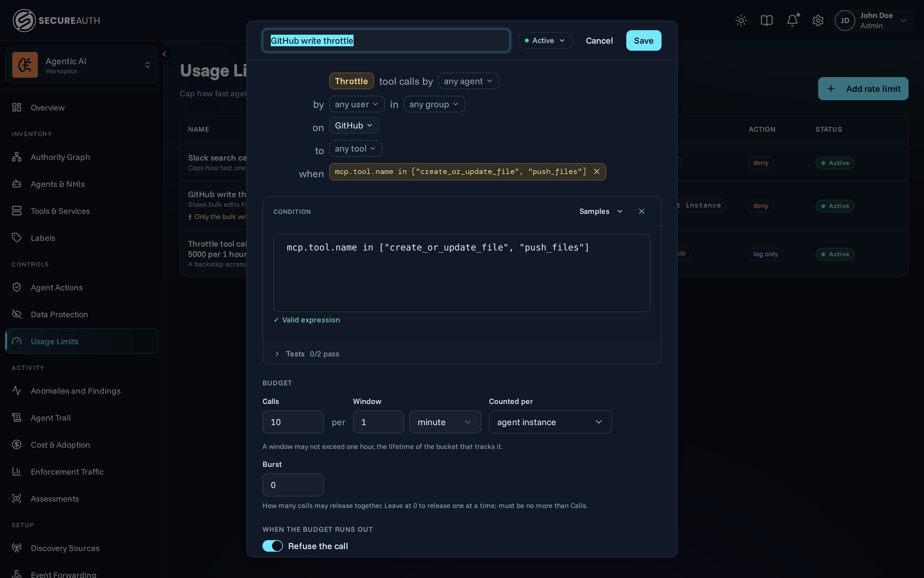Click the Agent Actions shield icon
The width and height of the screenshot is (924, 578).
pos(17,287)
